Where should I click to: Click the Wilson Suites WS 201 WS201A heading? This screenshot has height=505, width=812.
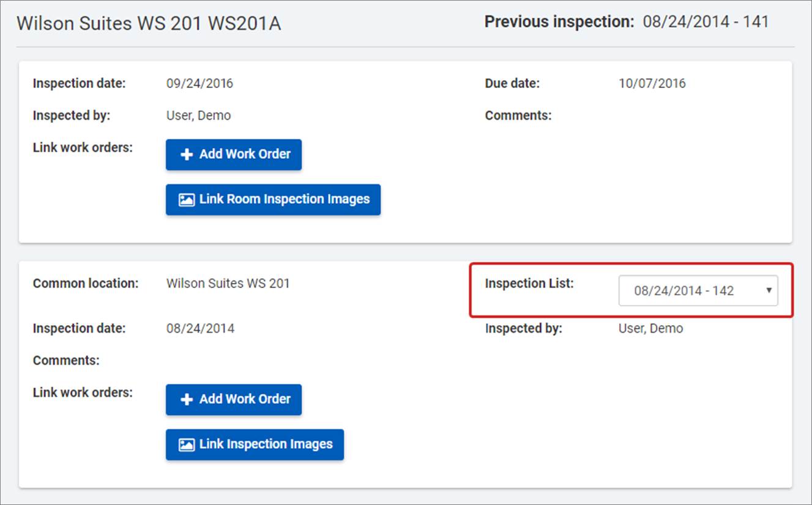(149, 24)
